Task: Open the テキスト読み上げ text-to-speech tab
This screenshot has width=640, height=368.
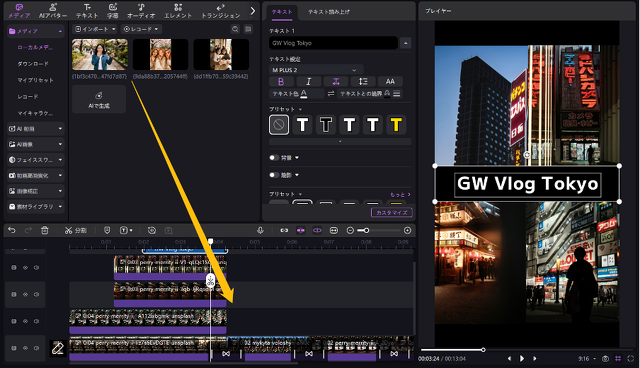Action: tap(329, 12)
